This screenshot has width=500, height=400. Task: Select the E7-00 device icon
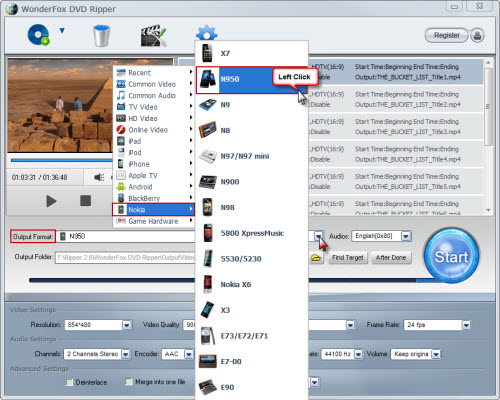(x=208, y=361)
